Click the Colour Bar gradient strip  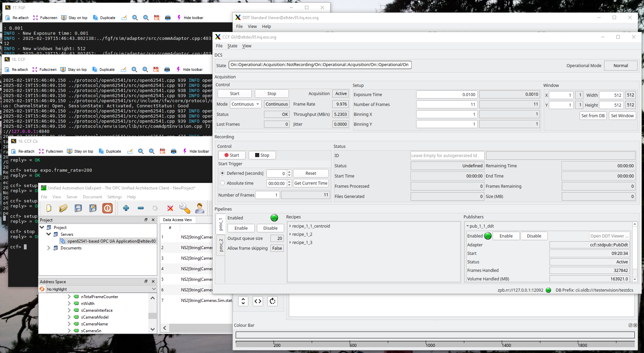pyautogui.click(x=435, y=335)
